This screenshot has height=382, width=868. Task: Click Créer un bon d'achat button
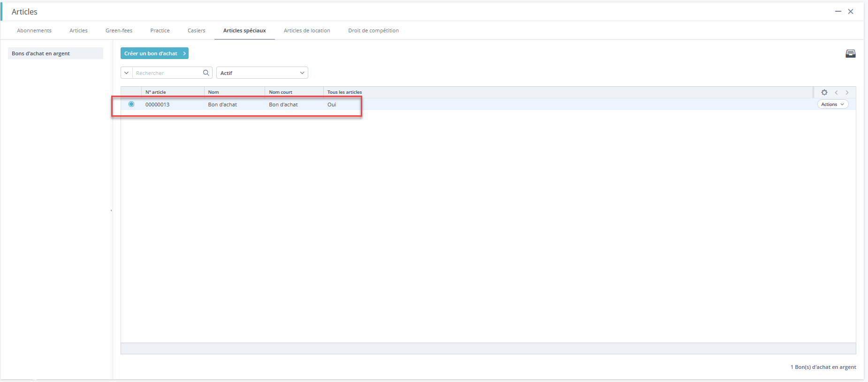(x=154, y=53)
